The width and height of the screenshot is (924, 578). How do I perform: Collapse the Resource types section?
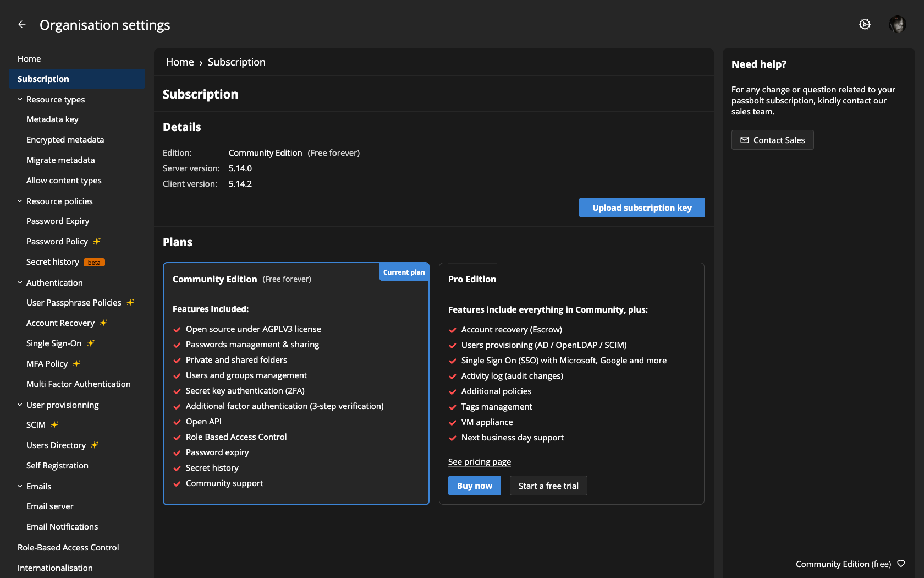(x=20, y=99)
